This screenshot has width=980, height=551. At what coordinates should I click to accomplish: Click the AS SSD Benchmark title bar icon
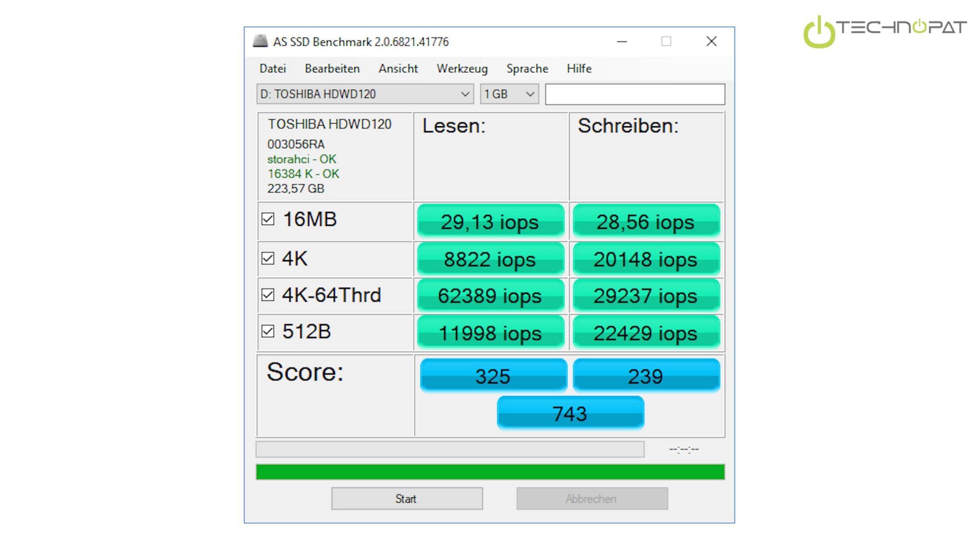click(x=260, y=41)
